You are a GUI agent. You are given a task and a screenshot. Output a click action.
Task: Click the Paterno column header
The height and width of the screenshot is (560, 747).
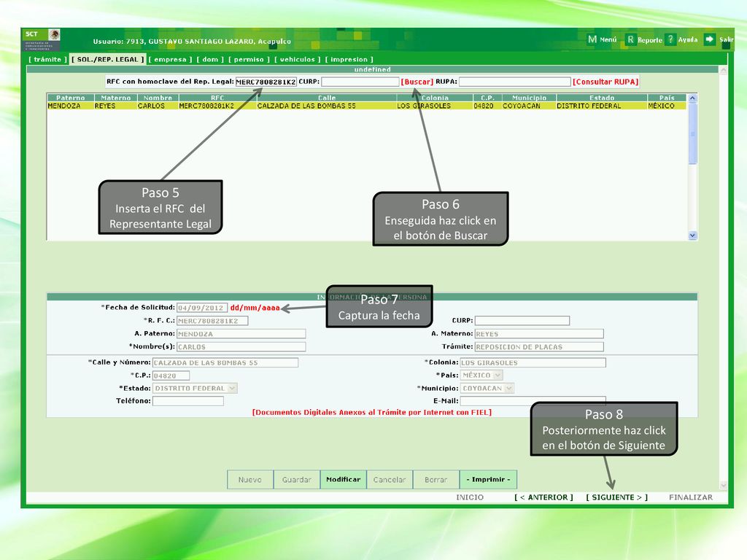point(71,98)
